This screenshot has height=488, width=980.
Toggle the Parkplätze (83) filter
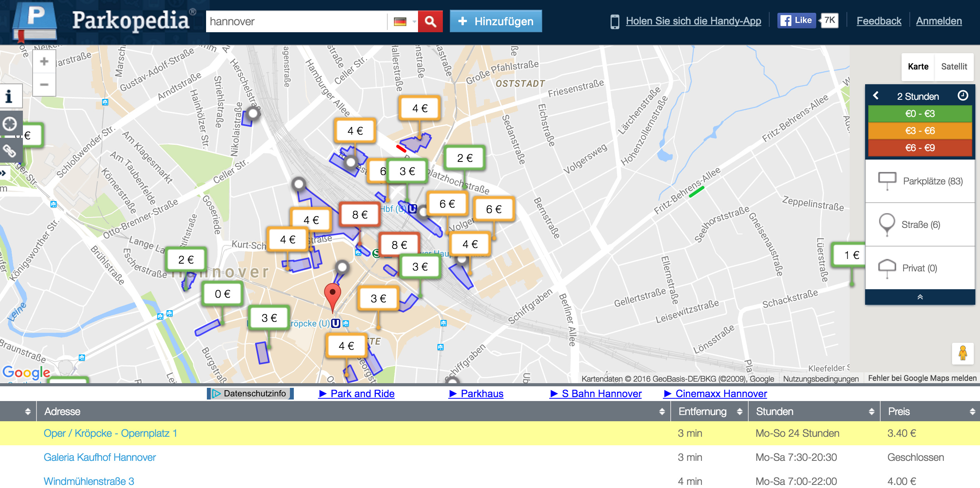click(x=920, y=181)
